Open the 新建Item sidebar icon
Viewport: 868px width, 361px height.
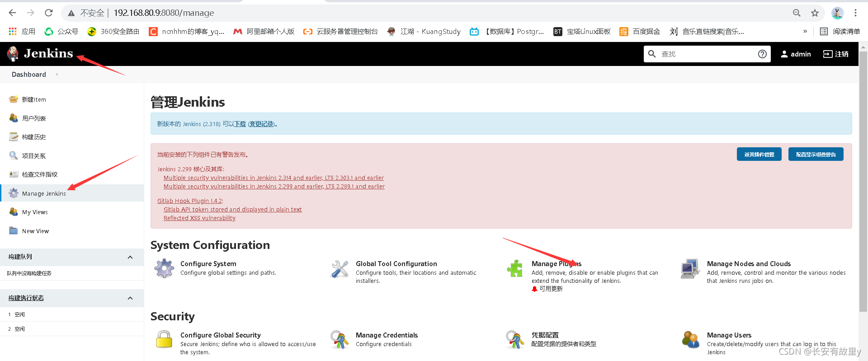pos(14,99)
